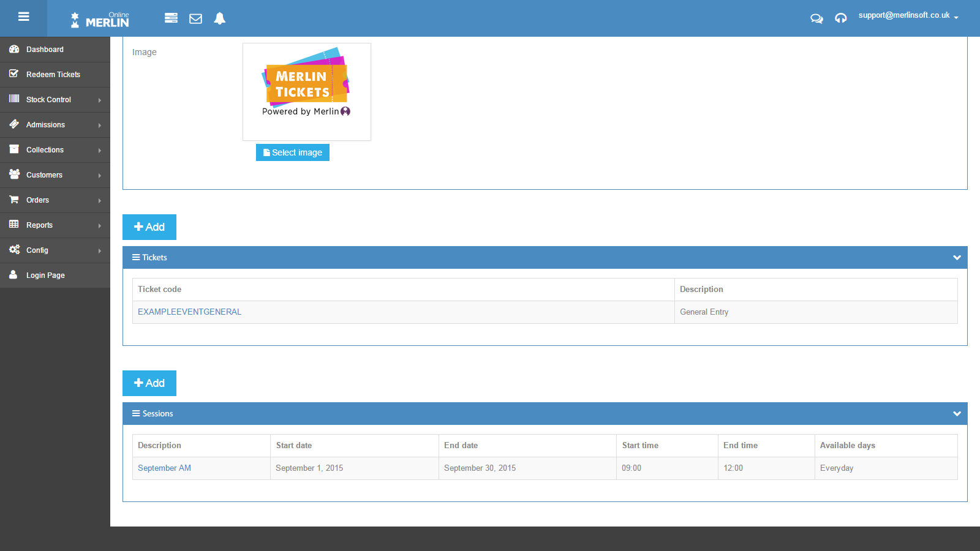Open the headset support icon

click(841, 18)
